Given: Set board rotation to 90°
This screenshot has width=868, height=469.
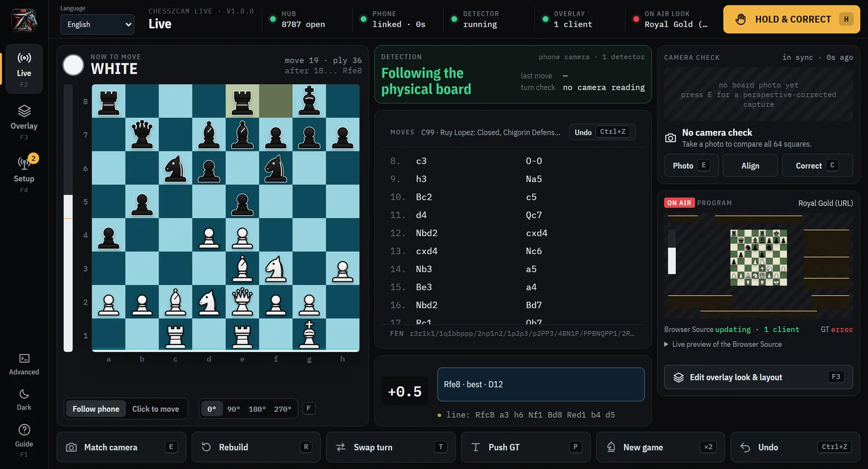Looking at the screenshot, I should pyautogui.click(x=233, y=409).
